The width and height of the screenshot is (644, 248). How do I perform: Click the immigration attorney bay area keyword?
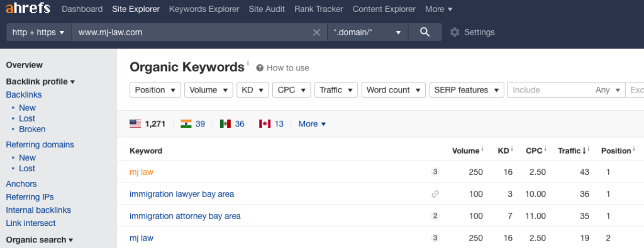186,217
